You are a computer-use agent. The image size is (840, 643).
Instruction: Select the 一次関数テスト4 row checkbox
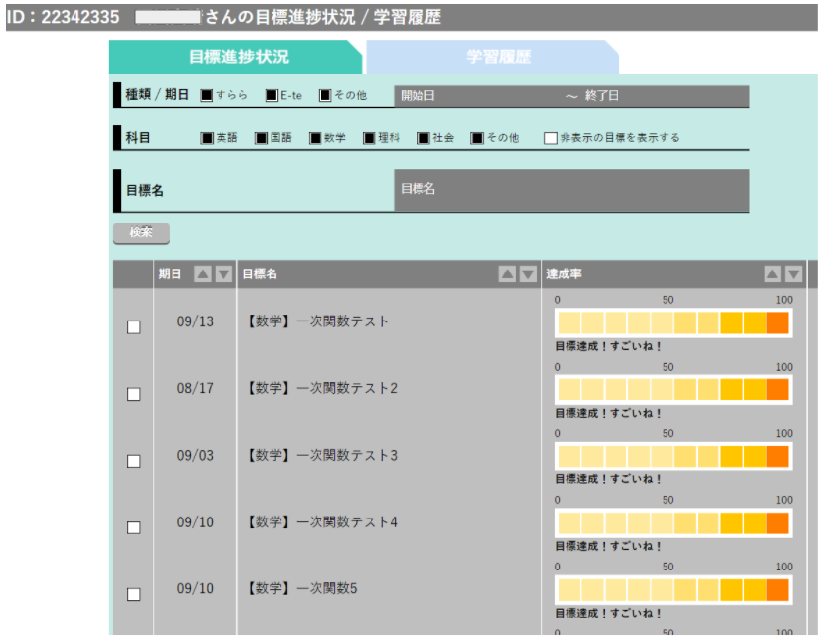134,527
